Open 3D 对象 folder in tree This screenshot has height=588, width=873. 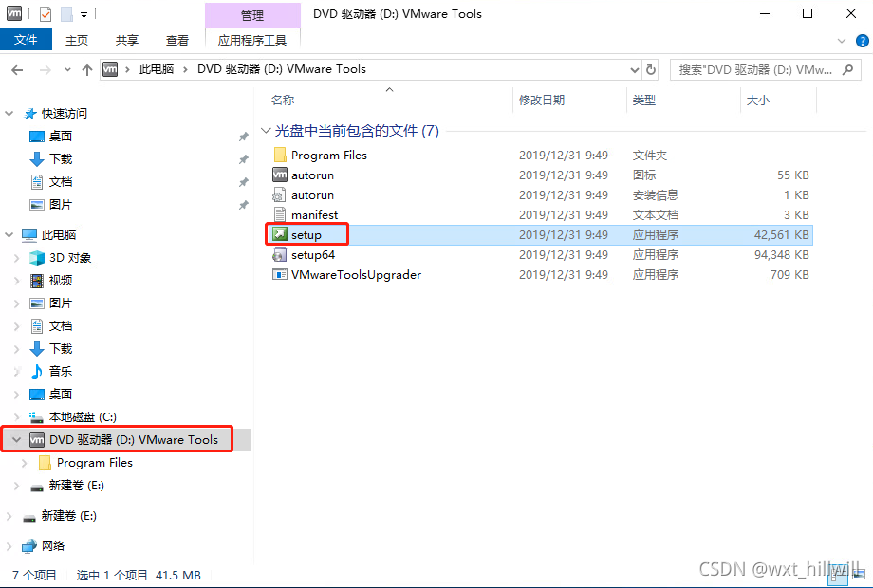70,258
